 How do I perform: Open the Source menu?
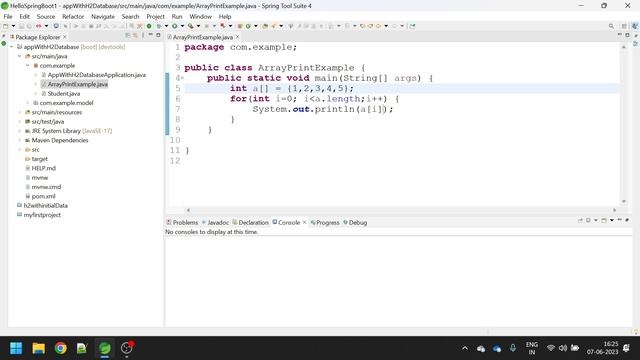click(46, 17)
